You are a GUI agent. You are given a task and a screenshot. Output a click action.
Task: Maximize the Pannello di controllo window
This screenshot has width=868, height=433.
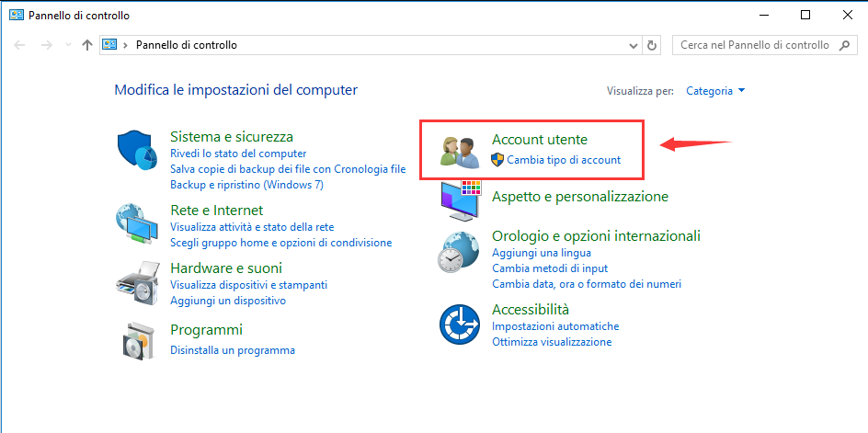[805, 15]
